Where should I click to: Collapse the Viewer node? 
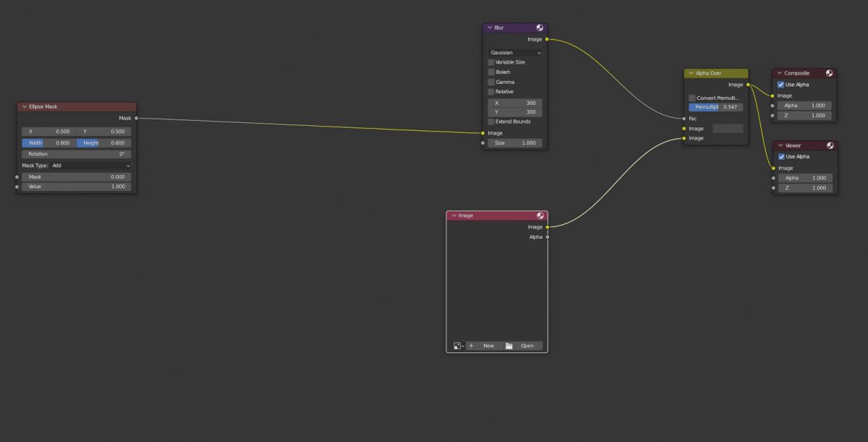[780, 145]
